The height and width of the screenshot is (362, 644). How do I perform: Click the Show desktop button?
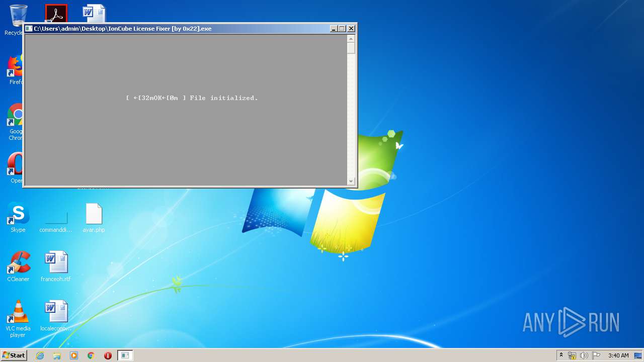(638, 355)
